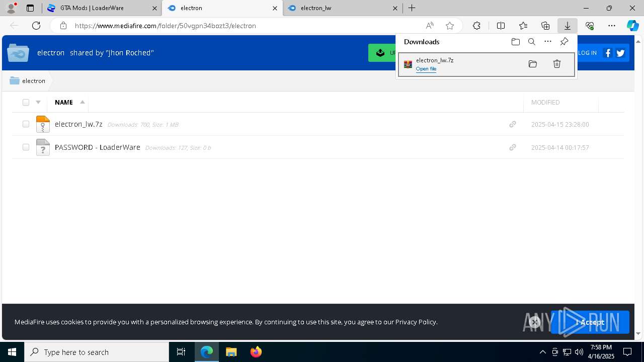Click the MediaFire folder logo

pos(18,53)
